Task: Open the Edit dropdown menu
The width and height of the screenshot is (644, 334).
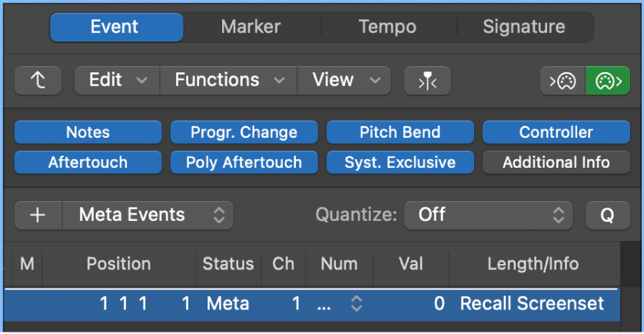Action: click(x=117, y=80)
